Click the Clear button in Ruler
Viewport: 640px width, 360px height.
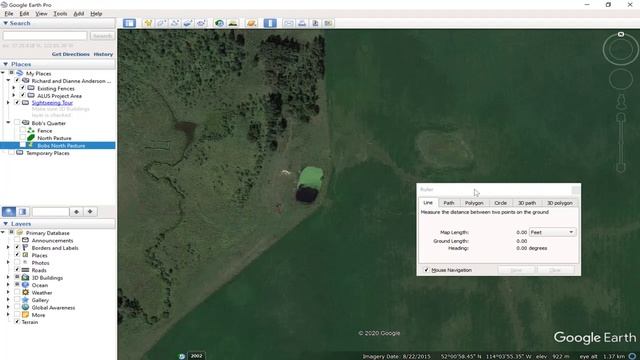pos(555,270)
